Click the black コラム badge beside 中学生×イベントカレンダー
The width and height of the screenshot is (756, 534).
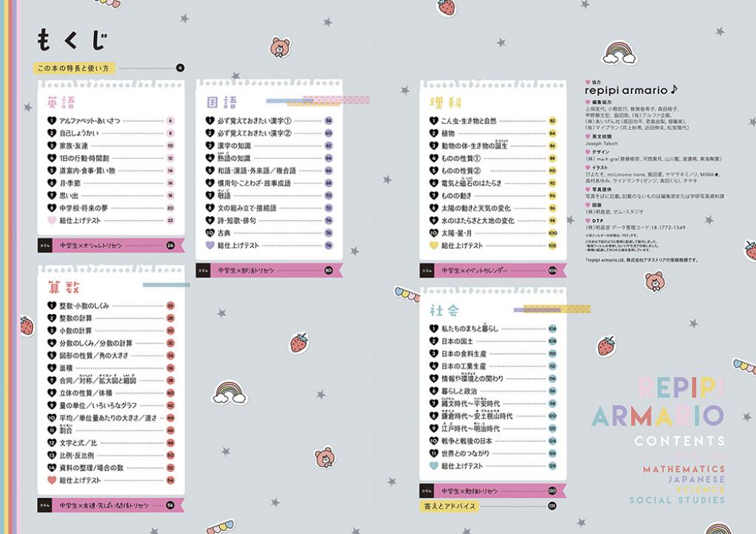[428, 271]
